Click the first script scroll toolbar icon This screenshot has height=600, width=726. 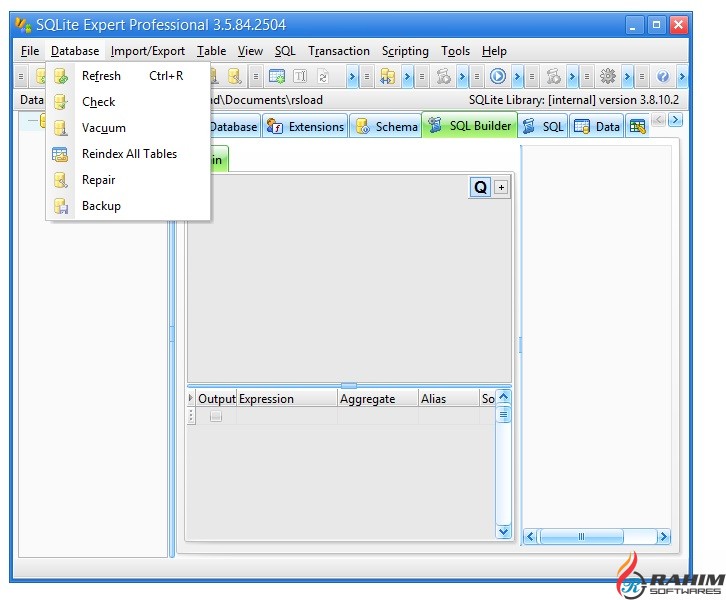[x=443, y=76]
